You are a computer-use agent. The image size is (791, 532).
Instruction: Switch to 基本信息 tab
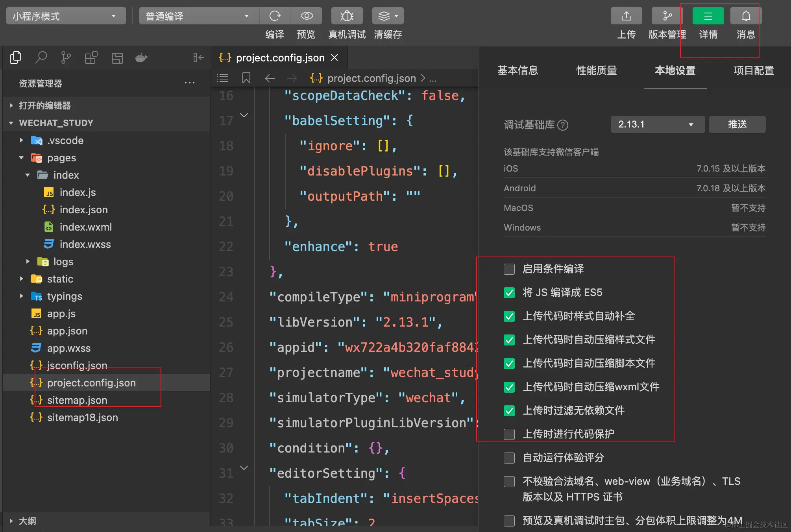[x=517, y=70]
